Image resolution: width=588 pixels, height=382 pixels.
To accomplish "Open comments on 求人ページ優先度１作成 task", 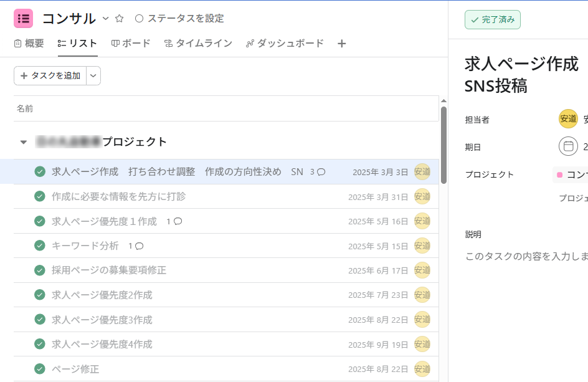I will [174, 221].
